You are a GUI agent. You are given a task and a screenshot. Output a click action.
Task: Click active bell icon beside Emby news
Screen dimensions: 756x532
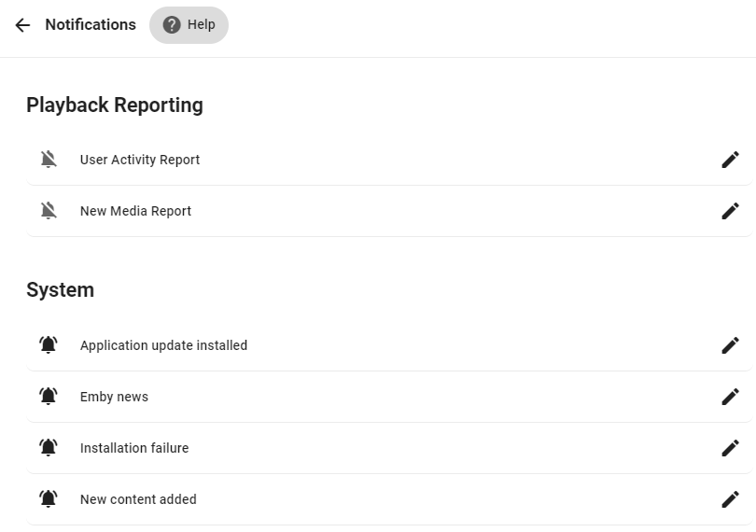pos(49,397)
